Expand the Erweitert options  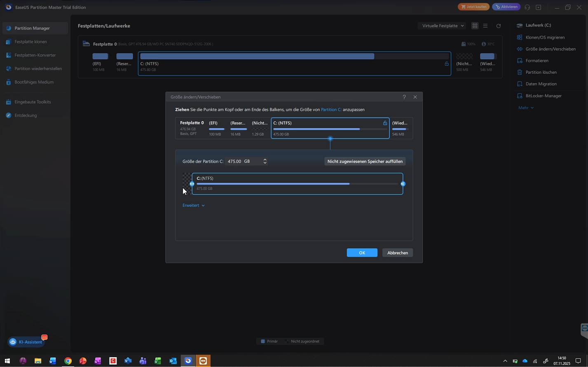click(193, 206)
